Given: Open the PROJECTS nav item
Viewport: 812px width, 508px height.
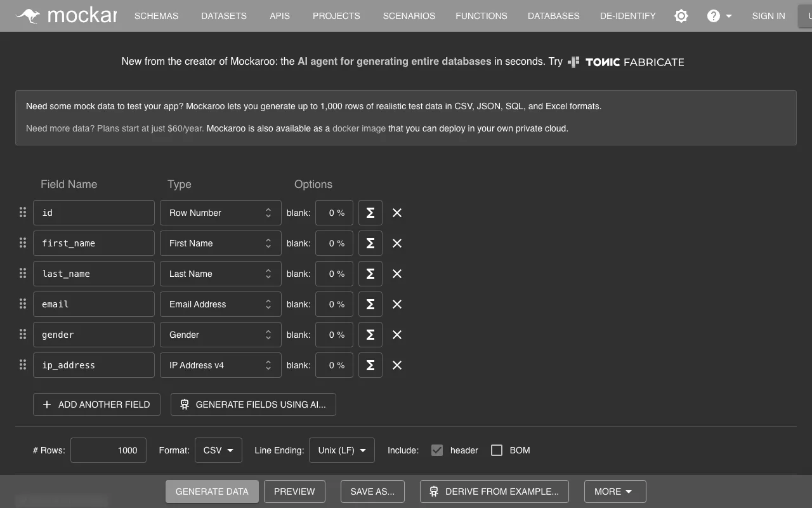Looking at the screenshot, I should pyautogui.click(x=336, y=16).
